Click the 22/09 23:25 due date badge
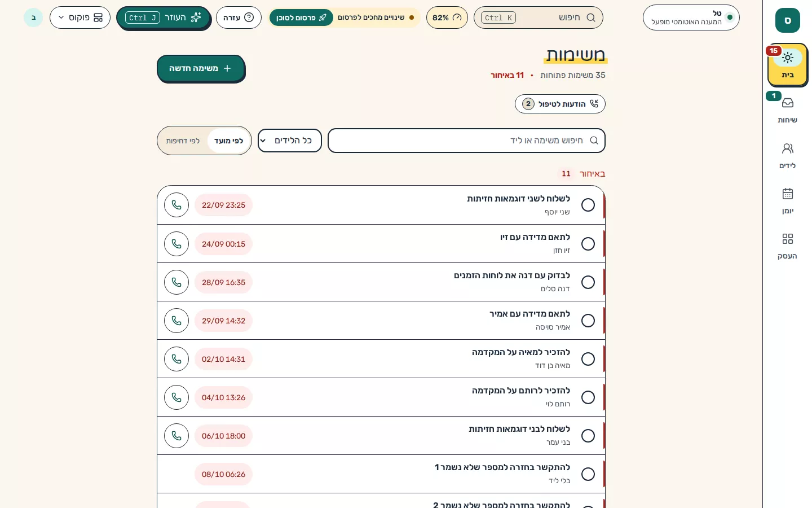812x508 pixels. tap(224, 205)
